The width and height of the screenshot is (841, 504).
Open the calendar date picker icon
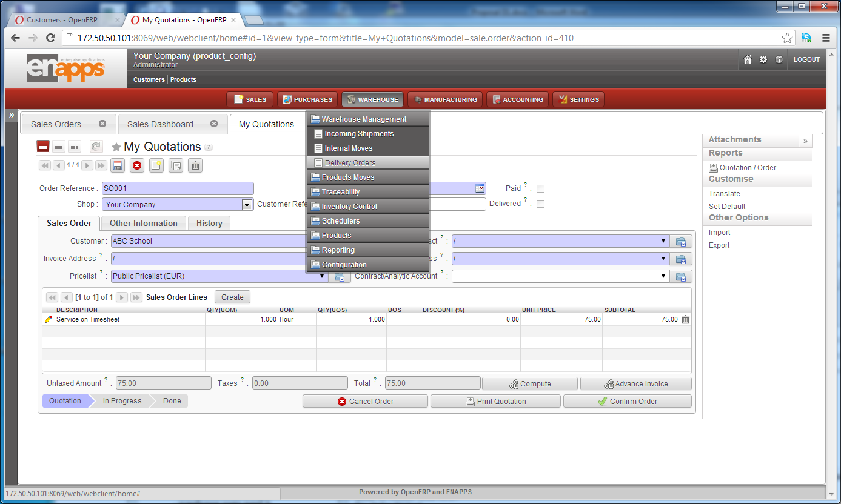(x=480, y=188)
